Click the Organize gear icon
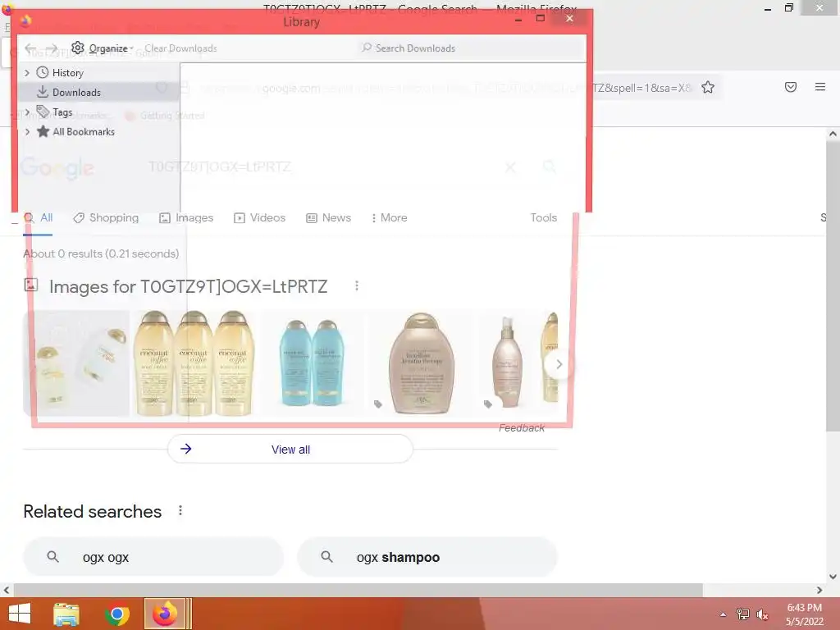840x630 pixels. (x=78, y=48)
